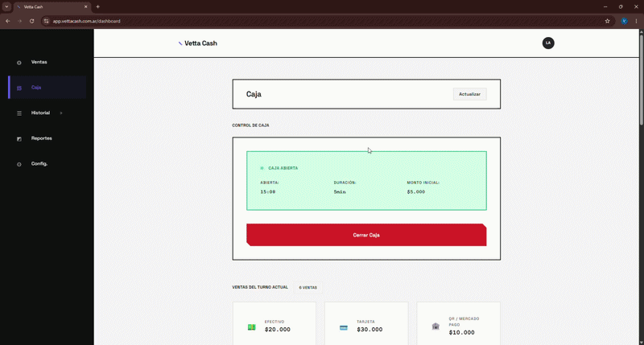Image resolution: width=644 pixels, height=345 pixels.
Task: Click the Tarjeta $30.000 amount
Action: pyautogui.click(x=369, y=330)
